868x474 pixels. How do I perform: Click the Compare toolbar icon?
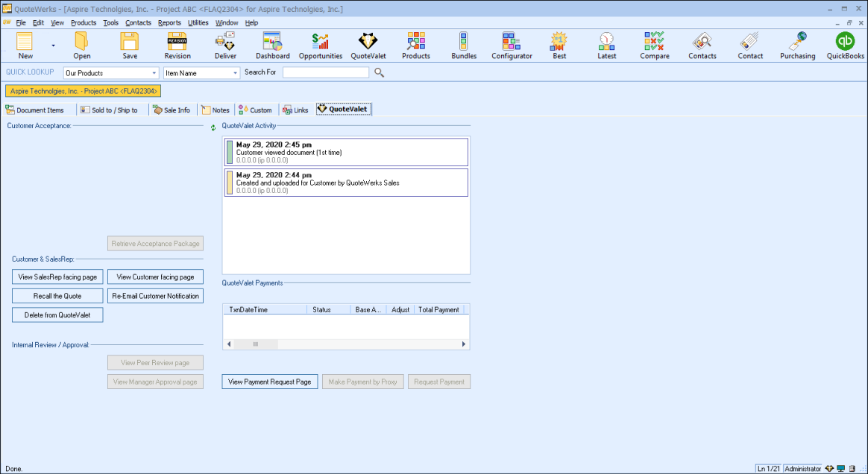[x=654, y=45]
